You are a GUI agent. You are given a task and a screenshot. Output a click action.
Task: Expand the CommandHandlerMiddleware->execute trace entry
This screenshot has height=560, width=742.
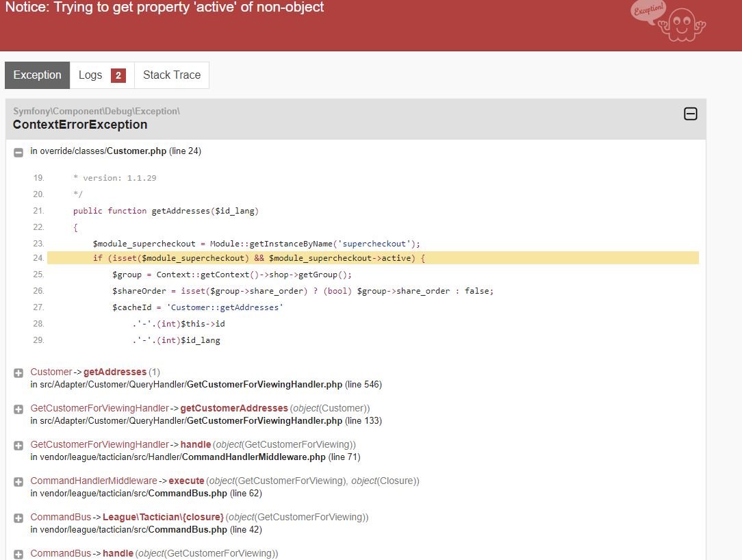point(18,482)
